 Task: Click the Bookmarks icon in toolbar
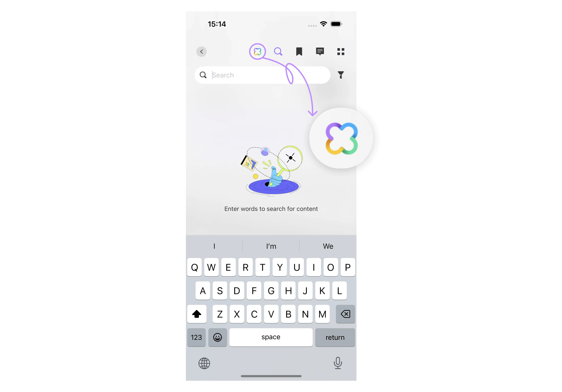pos(299,51)
